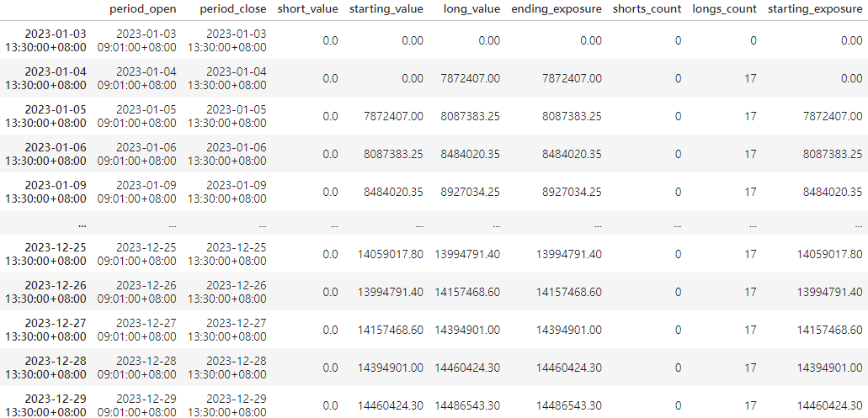This screenshot has height=418, width=868.
Task: Click the 2023-01-03 row index label
Action: [x=45, y=40]
